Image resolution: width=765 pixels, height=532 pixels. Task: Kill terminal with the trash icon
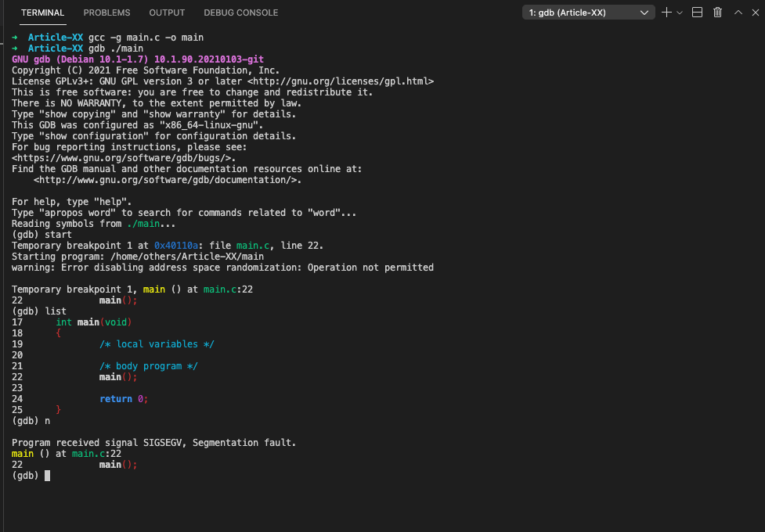click(x=717, y=13)
